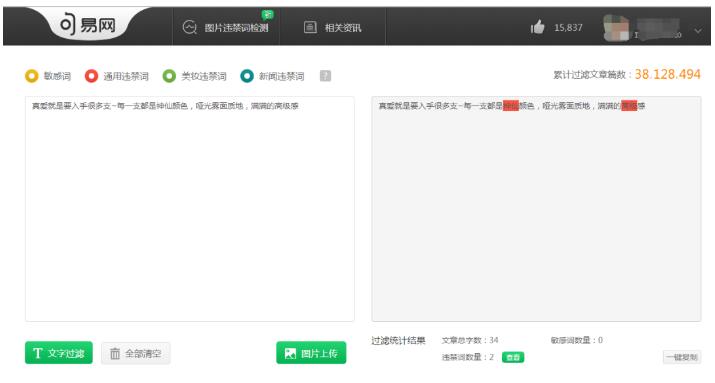Click the 文章总字数：34 statistic
The height and width of the screenshot is (383, 715).
coord(470,340)
